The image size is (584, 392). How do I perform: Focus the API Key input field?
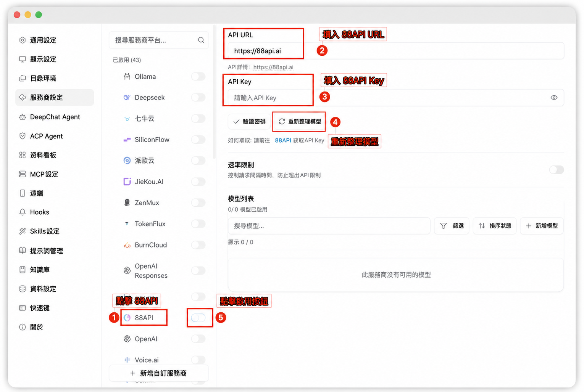(396, 98)
